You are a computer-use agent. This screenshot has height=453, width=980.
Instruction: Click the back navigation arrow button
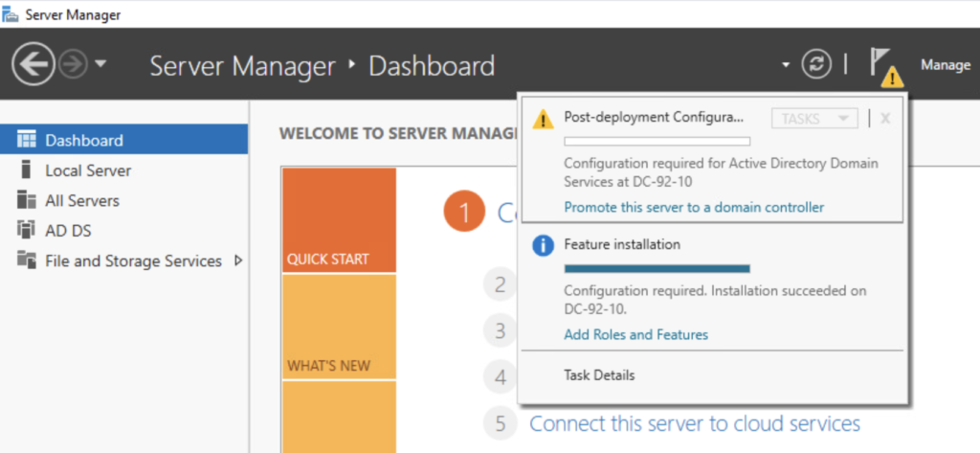[x=34, y=64]
